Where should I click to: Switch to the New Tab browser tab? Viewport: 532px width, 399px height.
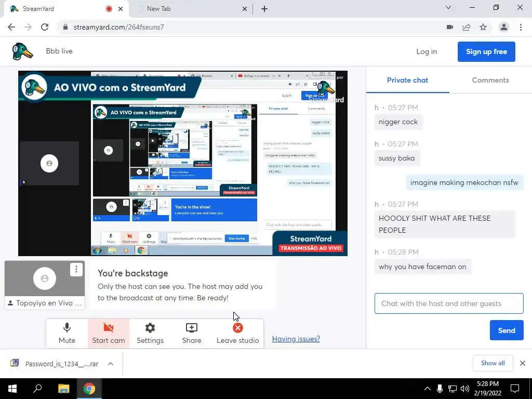191,9
